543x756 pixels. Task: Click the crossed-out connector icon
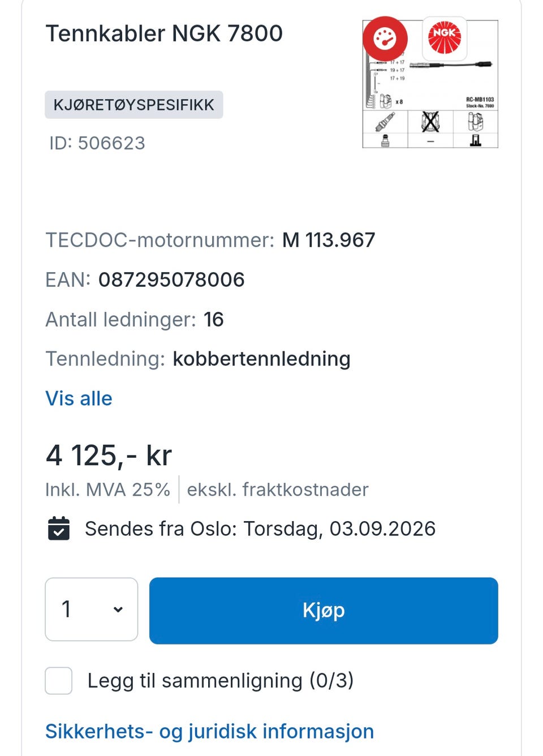coord(430,122)
